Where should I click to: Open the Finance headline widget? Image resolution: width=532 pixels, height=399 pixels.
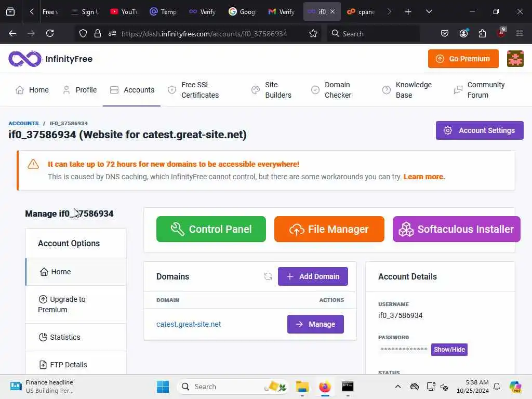point(42,387)
